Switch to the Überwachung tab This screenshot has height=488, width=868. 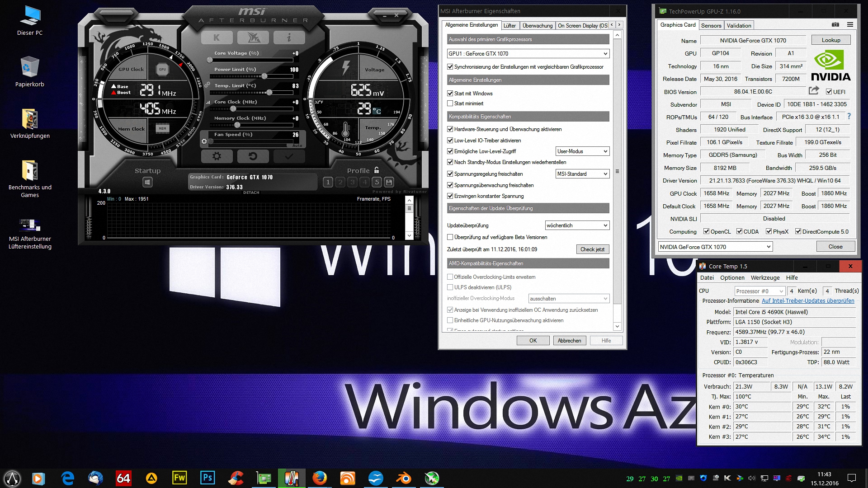537,26
